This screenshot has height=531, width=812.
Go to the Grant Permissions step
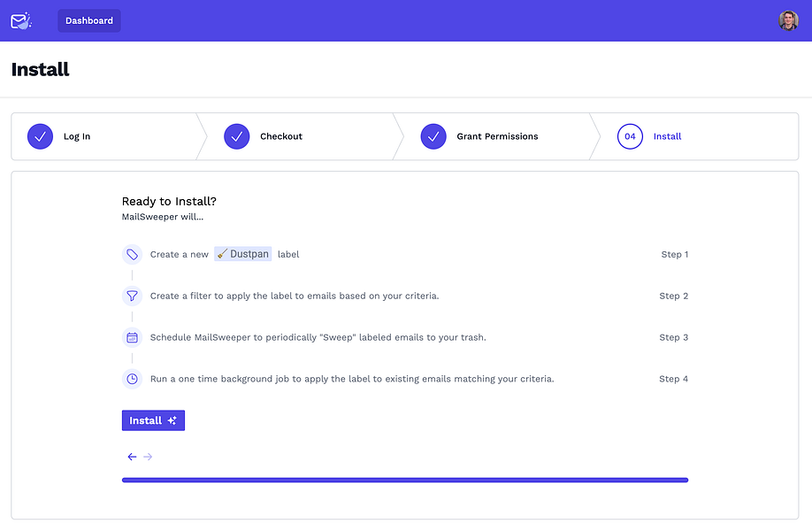coord(497,136)
